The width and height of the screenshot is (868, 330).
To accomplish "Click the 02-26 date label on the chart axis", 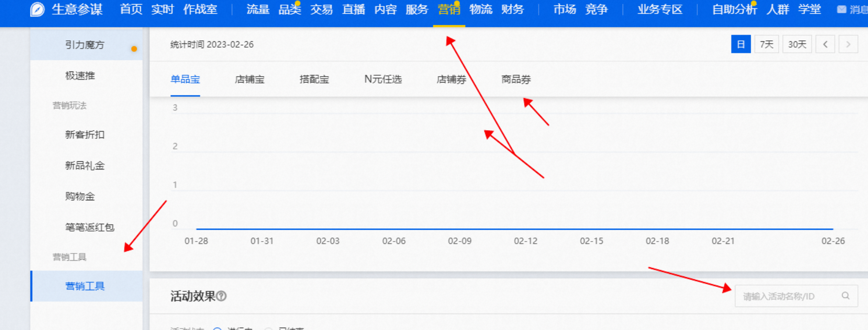I will tap(833, 241).
